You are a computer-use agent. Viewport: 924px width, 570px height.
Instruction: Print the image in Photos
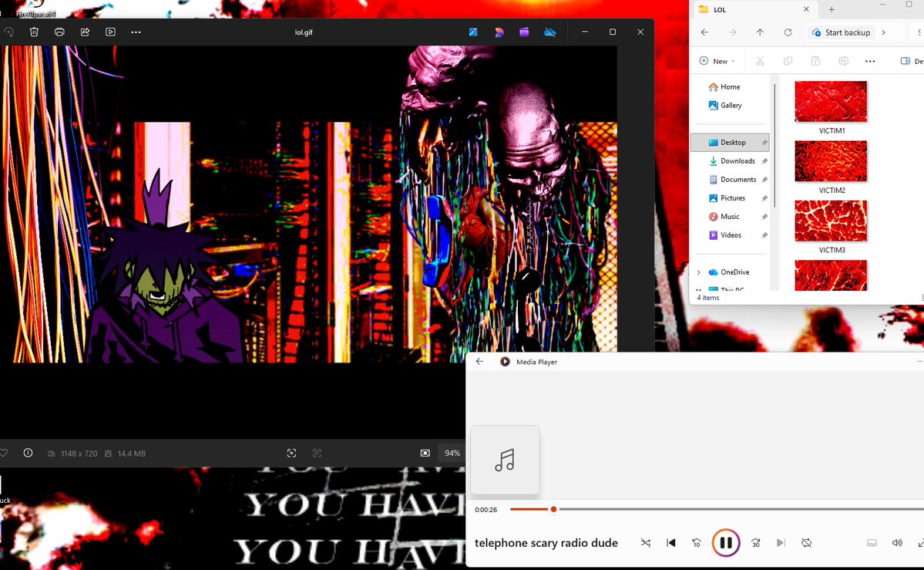[x=59, y=32]
